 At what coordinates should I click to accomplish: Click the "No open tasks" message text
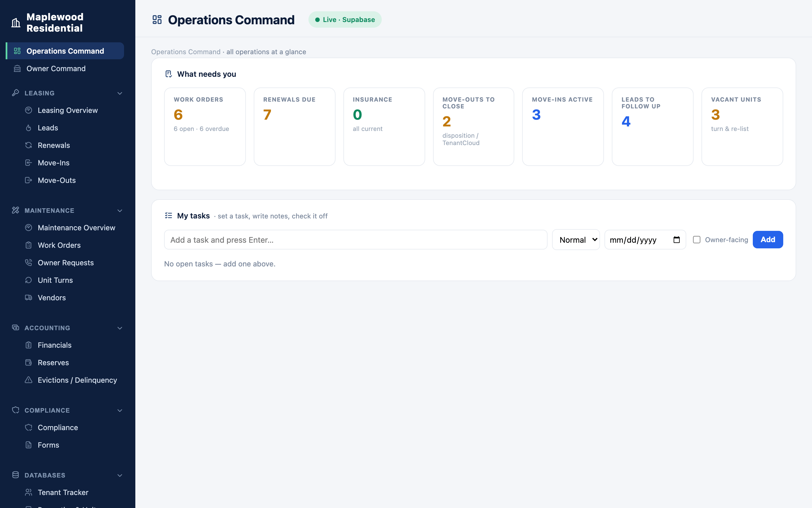220,264
